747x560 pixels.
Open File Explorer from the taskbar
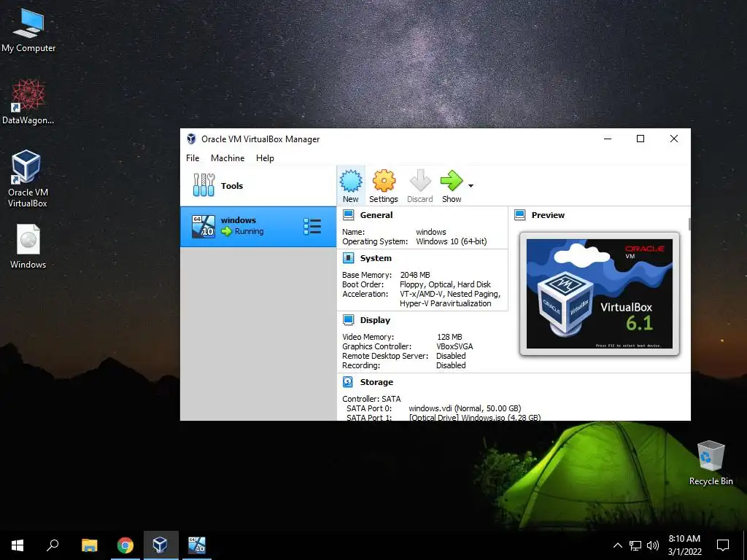click(90, 545)
